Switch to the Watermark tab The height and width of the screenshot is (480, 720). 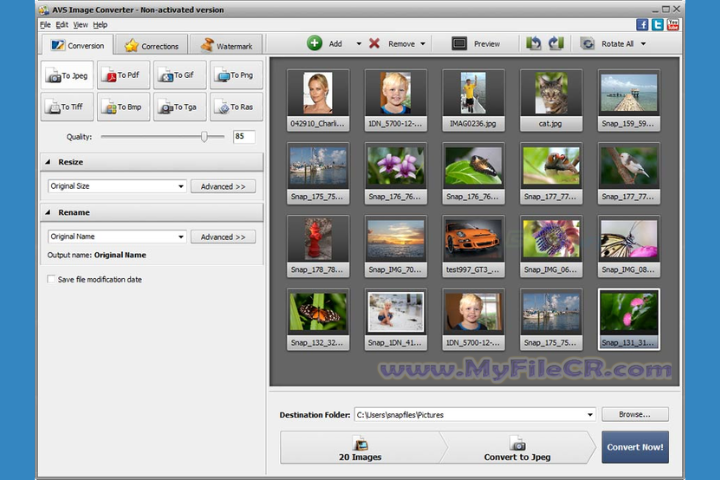coord(226,45)
